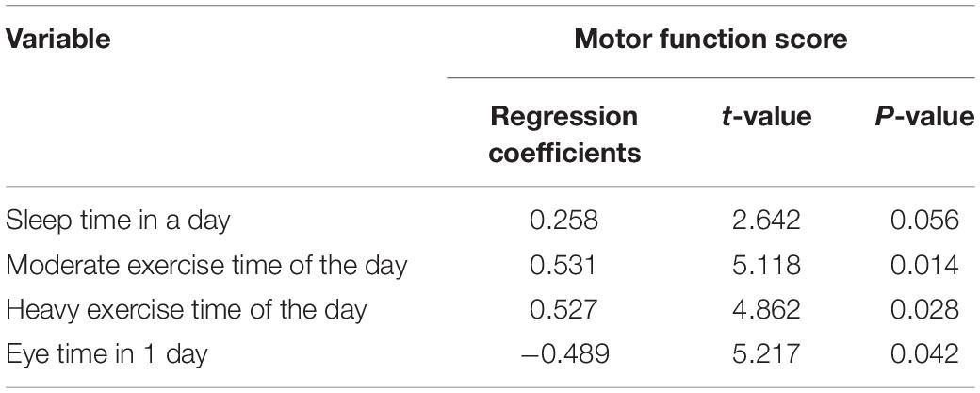Click "Heavy exercise time of the day" label
Screen dimensions: 980x393
[185, 309]
